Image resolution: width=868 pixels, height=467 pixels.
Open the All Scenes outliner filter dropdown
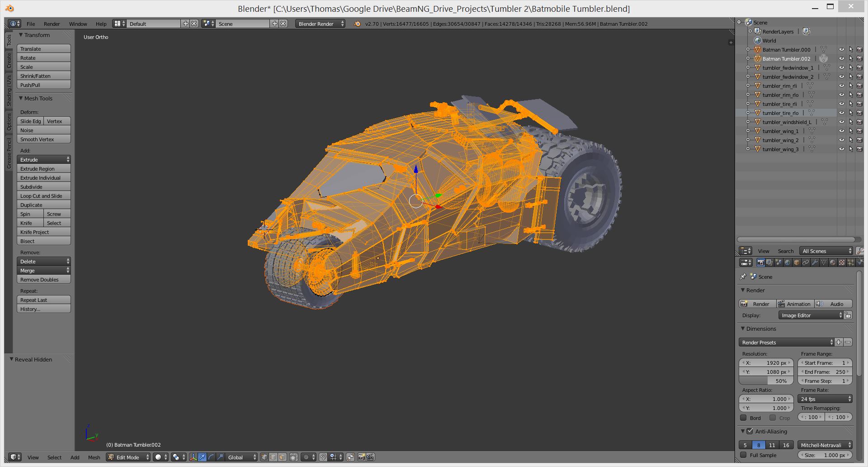(x=826, y=251)
